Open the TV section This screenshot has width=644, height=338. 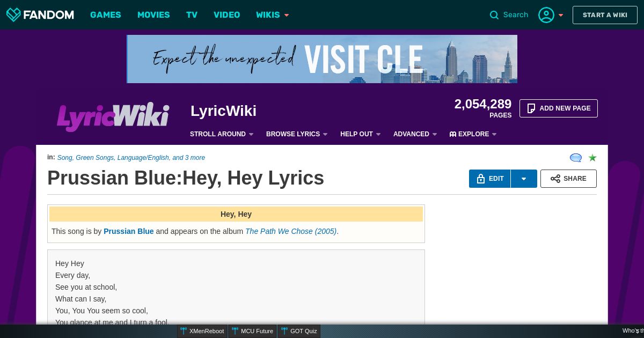coord(192,15)
